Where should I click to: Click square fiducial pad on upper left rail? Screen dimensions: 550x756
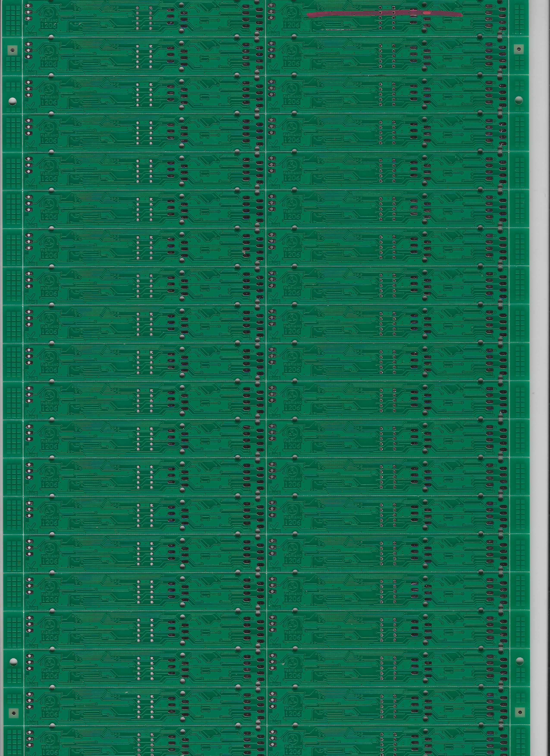[x=12, y=50]
